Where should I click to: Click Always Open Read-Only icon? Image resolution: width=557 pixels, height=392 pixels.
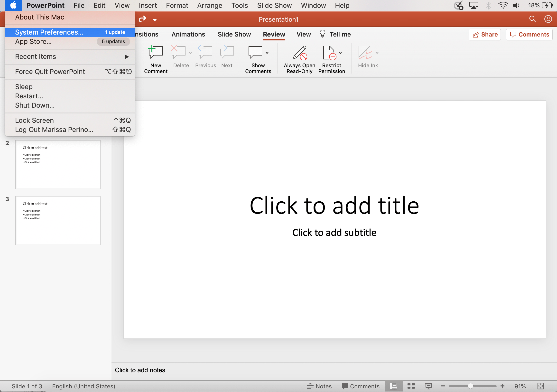299,53
